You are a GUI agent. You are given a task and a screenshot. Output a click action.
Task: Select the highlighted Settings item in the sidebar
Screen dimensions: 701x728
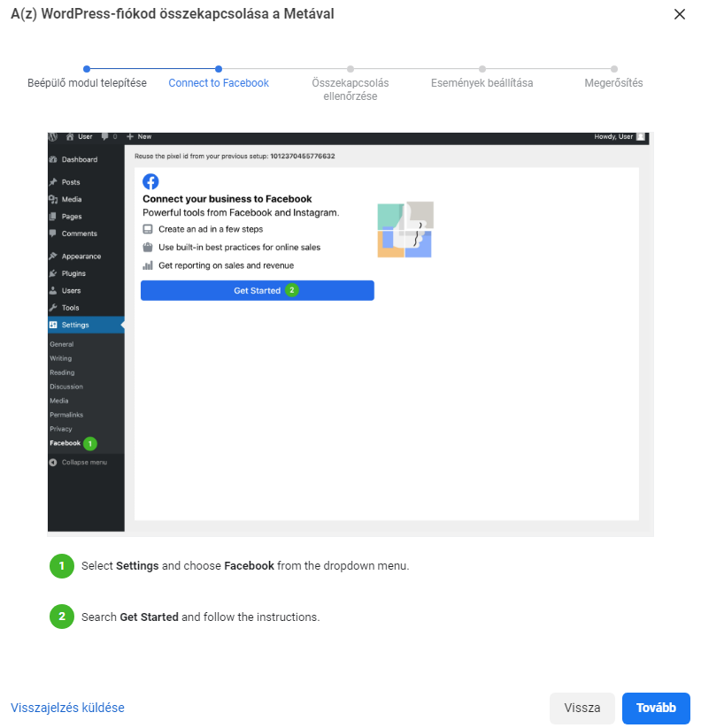86,325
